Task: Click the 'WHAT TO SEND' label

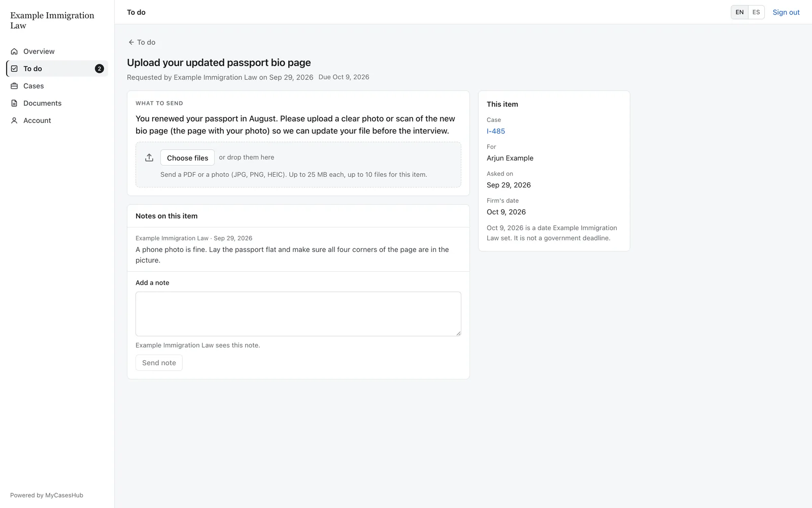Action: pyautogui.click(x=159, y=103)
